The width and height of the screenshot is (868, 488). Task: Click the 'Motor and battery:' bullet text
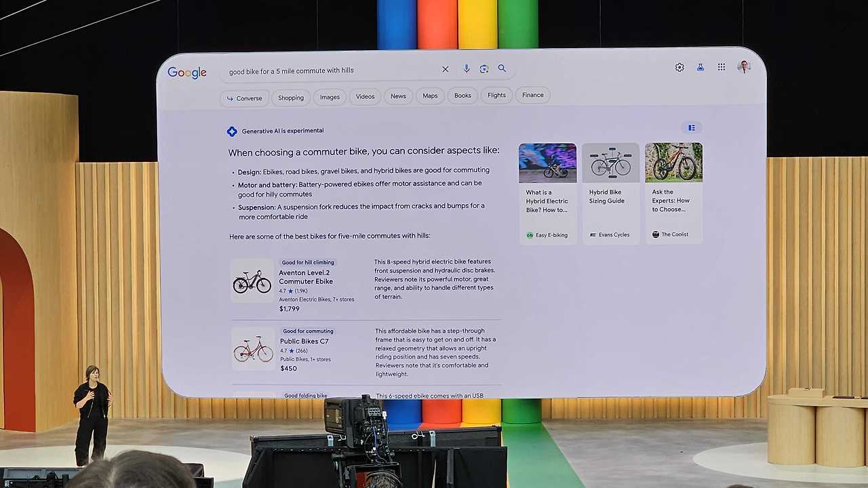point(360,188)
